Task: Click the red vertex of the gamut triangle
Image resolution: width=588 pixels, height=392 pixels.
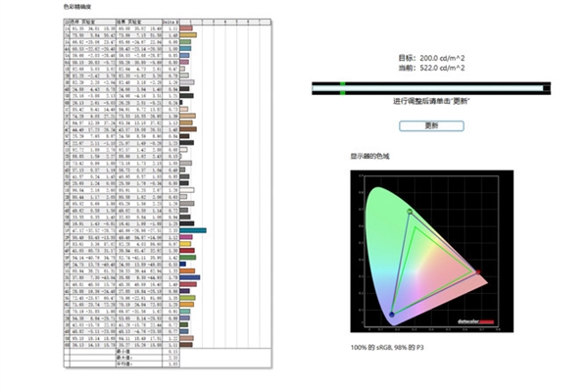Action: pos(480,273)
